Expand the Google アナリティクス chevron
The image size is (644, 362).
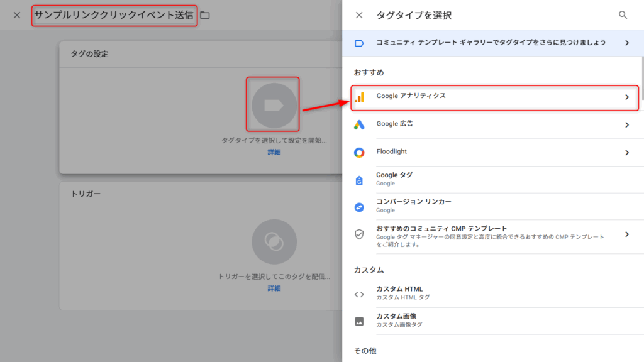click(627, 97)
